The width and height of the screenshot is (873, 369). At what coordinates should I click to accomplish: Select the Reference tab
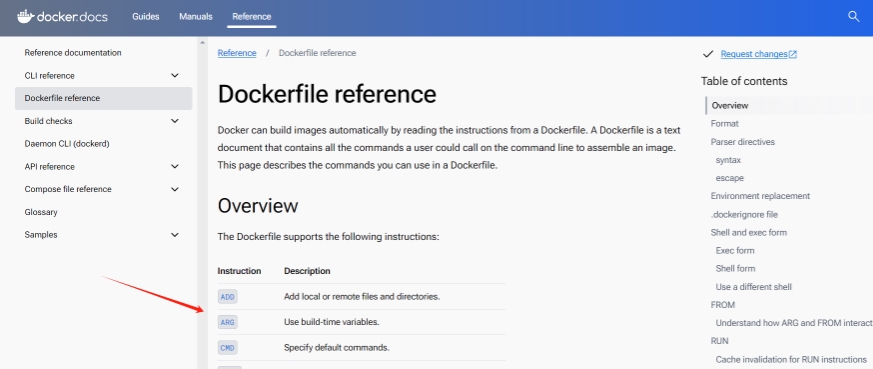pos(252,17)
